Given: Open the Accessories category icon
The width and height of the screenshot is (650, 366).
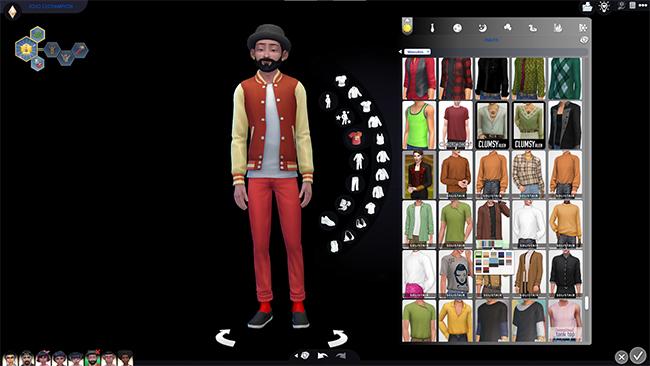Looking at the screenshot, I should click(344, 204).
